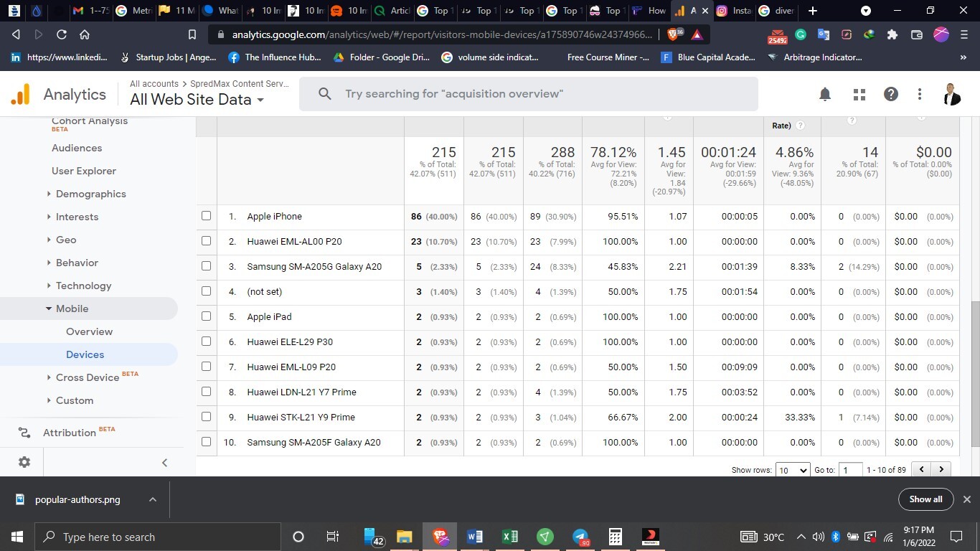The image size is (980, 551).
Task: Select User Explorer in the sidebar
Action: [83, 171]
